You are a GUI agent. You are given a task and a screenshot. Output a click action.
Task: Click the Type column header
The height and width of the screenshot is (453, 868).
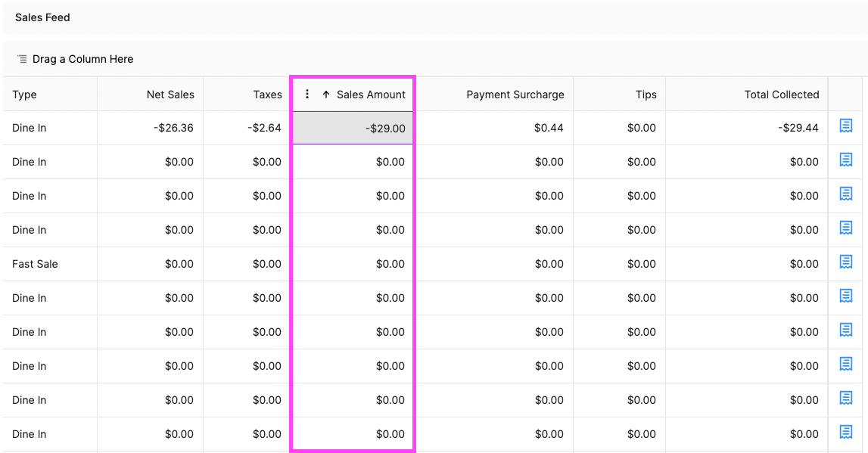click(x=25, y=95)
